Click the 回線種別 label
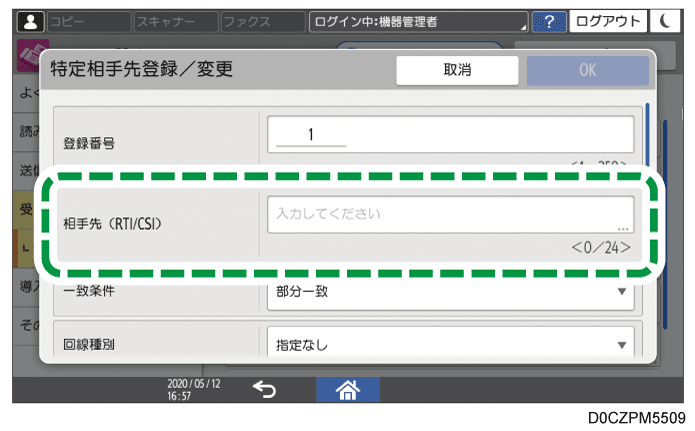 pyautogui.click(x=89, y=345)
